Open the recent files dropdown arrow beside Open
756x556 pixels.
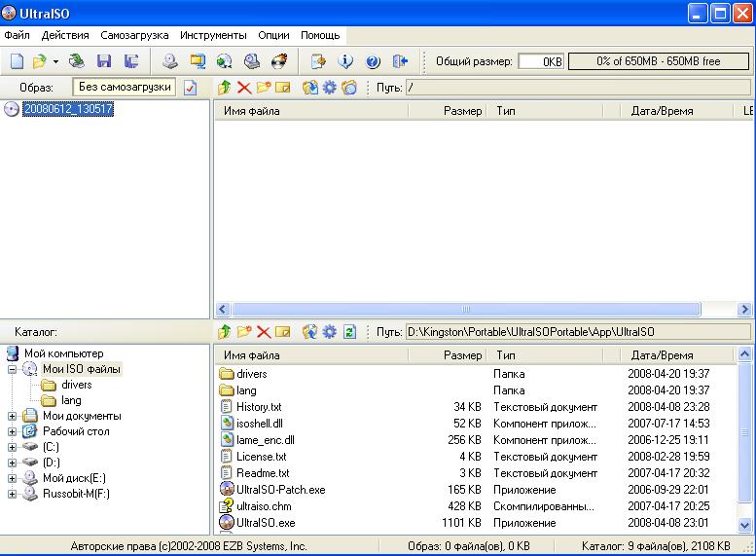[55, 61]
